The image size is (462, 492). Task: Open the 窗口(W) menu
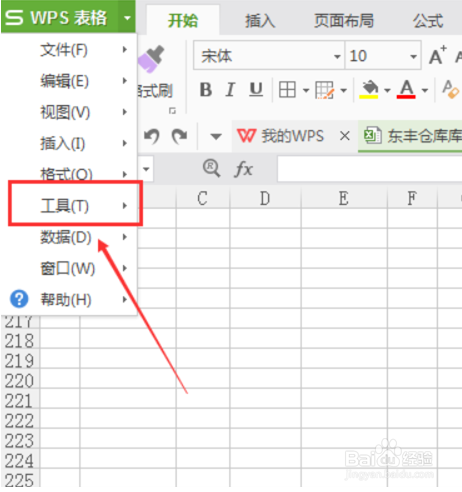pyautogui.click(x=69, y=268)
